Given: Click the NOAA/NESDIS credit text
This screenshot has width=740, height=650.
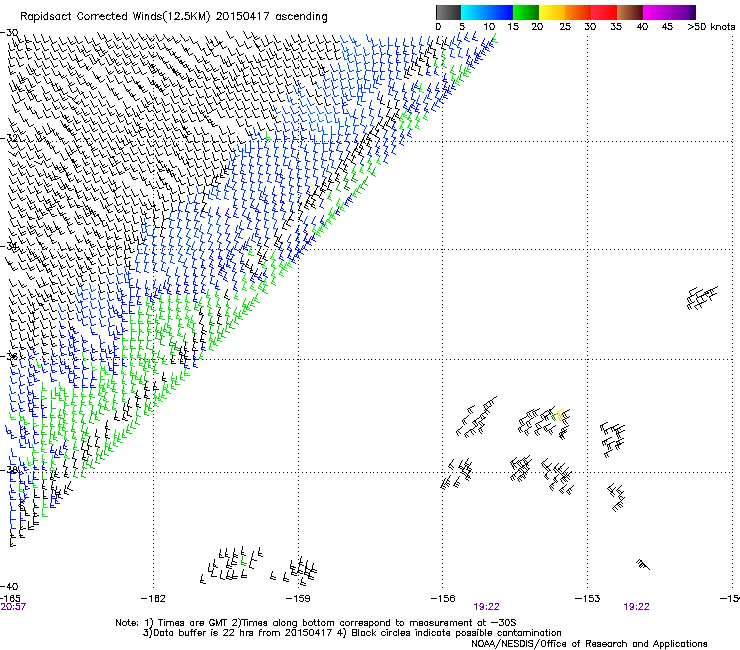Looking at the screenshot, I should pyautogui.click(x=589, y=644).
